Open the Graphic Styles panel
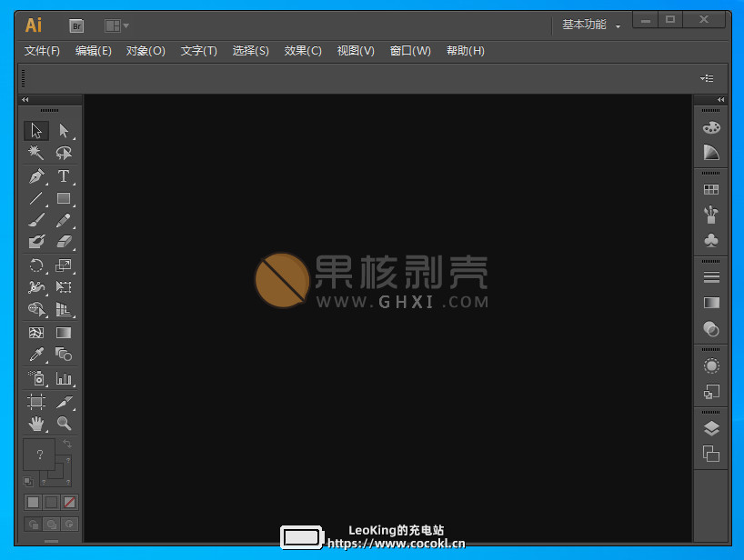 710,392
